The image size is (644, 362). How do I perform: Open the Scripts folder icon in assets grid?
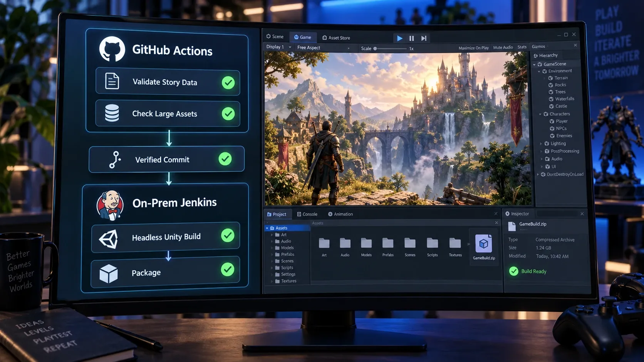coord(433,243)
